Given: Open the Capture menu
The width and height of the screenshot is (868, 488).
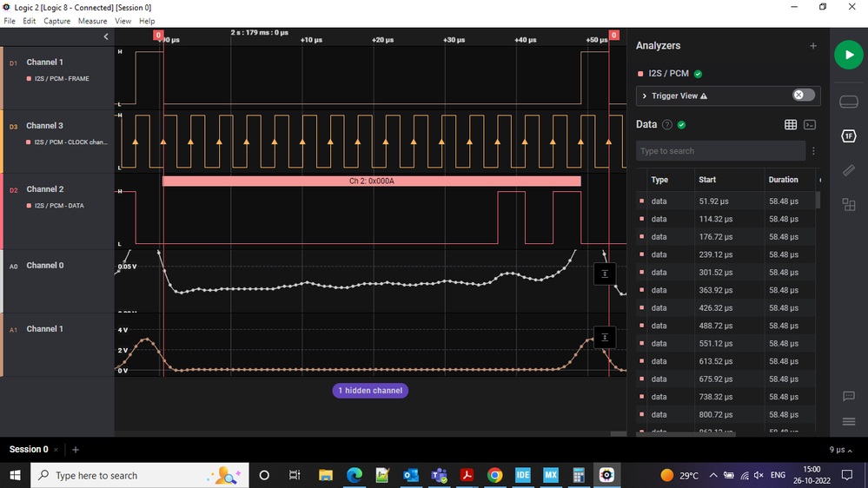Looking at the screenshot, I should coord(56,21).
